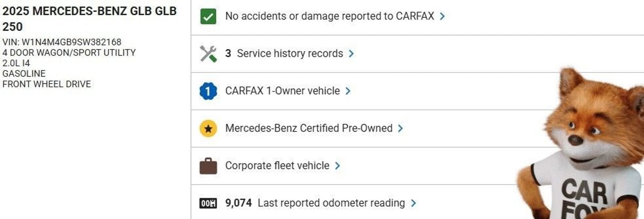Expand the service history records chevron
Viewport: 644px width, 219px height.
(x=351, y=54)
